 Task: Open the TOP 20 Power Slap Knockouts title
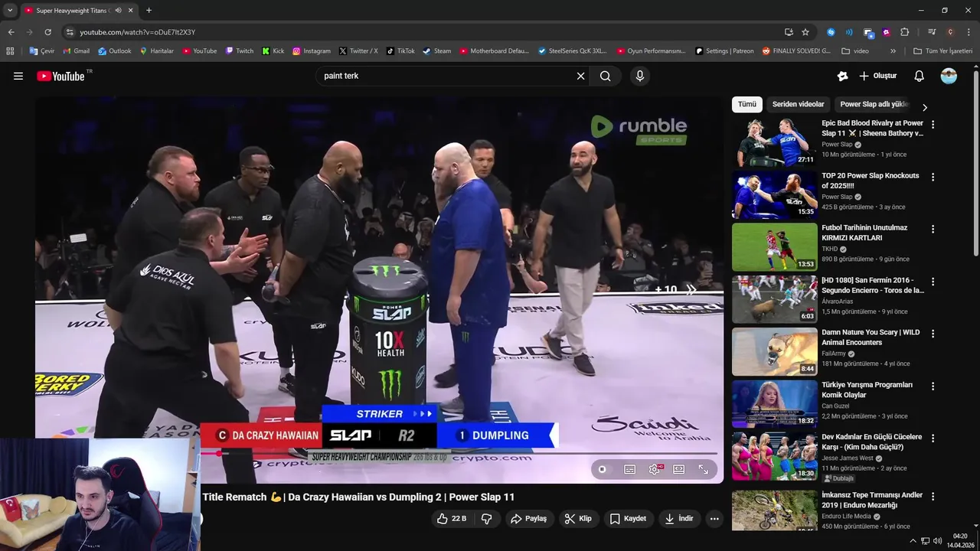[871, 181]
